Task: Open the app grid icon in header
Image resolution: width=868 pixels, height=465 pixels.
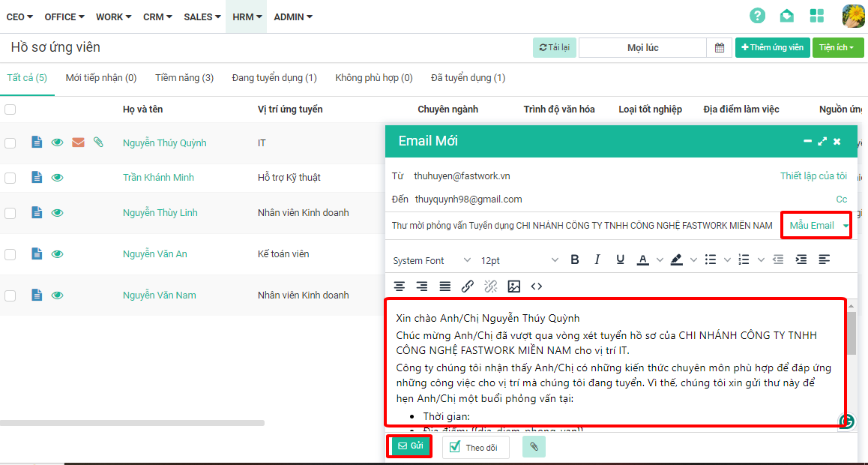Action: click(x=817, y=16)
